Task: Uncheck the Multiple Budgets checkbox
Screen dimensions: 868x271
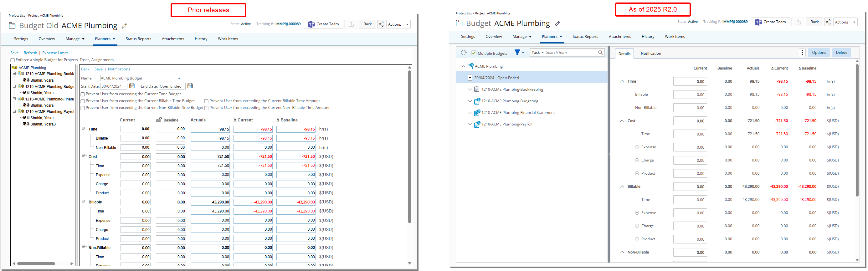Action: click(x=474, y=53)
